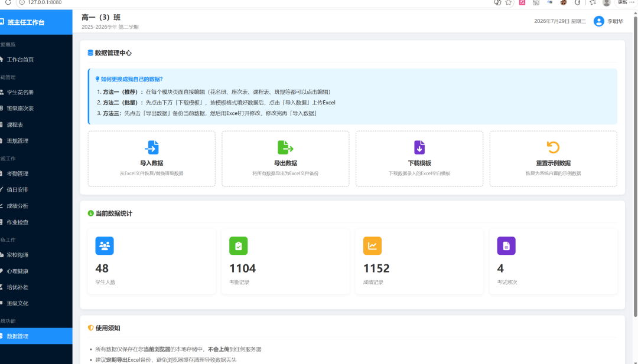Click the student count value 48
This screenshot has width=638, height=364.
(102, 268)
